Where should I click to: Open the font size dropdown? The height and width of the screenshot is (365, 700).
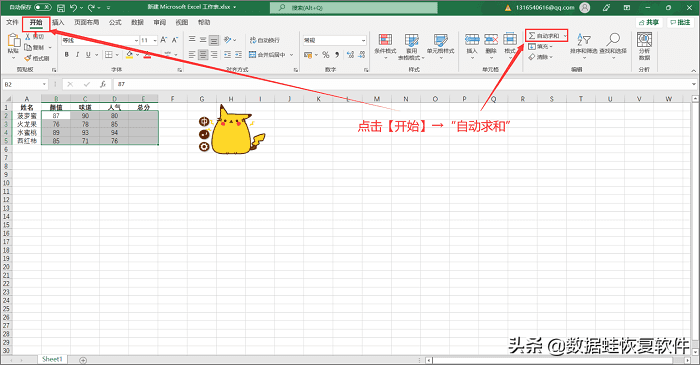155,41
